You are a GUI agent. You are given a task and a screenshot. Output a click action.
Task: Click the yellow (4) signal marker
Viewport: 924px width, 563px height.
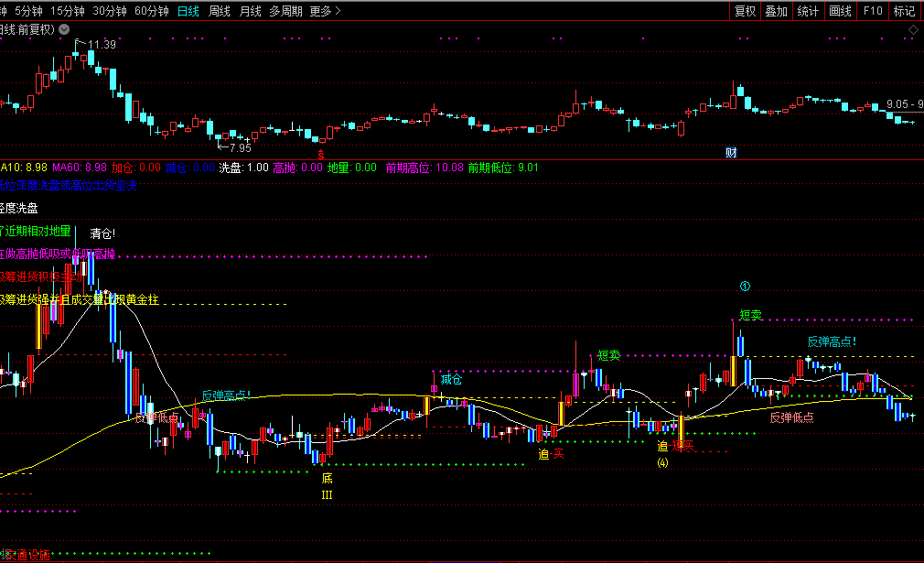[662, 462]
